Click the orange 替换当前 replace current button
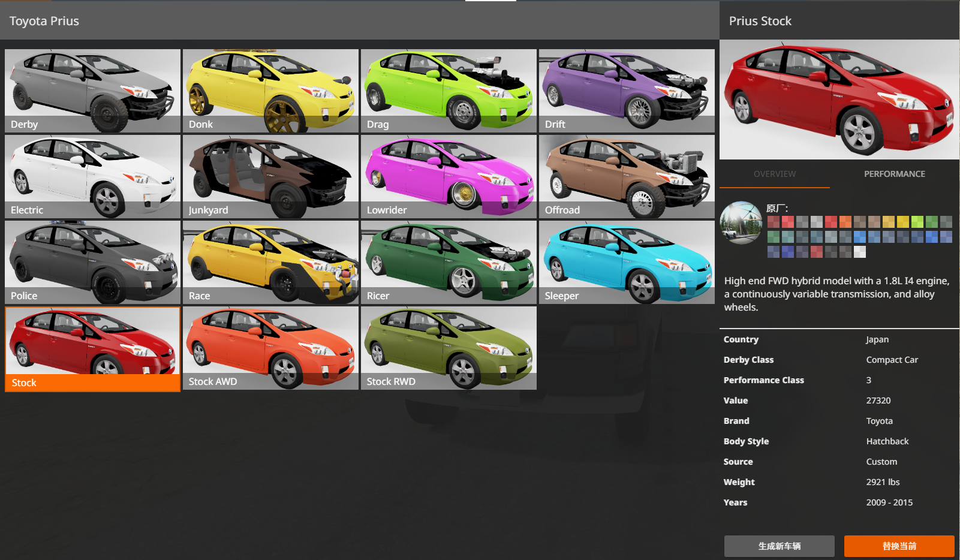960x560 pixels. click(899, 546)
